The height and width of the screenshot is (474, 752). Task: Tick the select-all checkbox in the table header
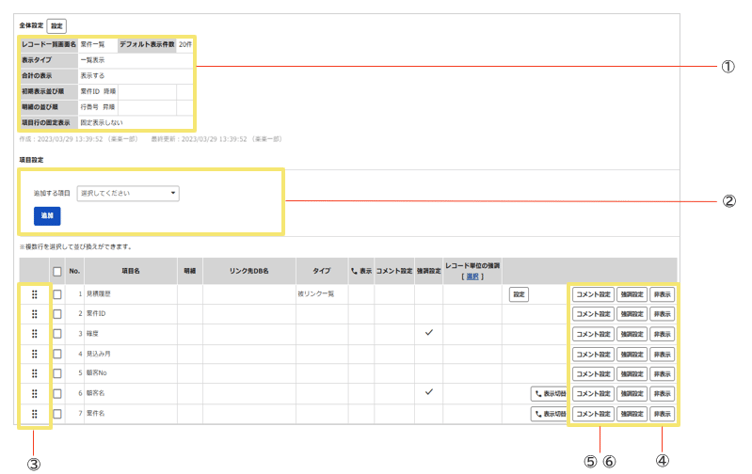57,272
